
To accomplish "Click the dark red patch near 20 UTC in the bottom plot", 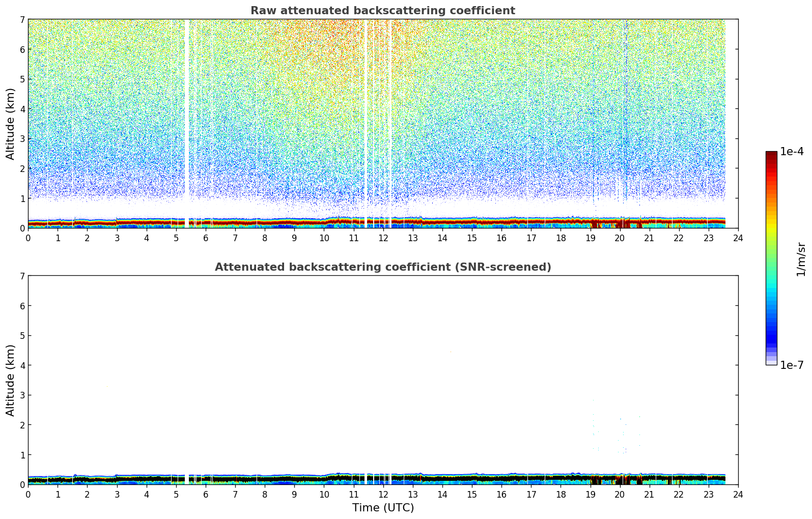I will coord(620,479).
